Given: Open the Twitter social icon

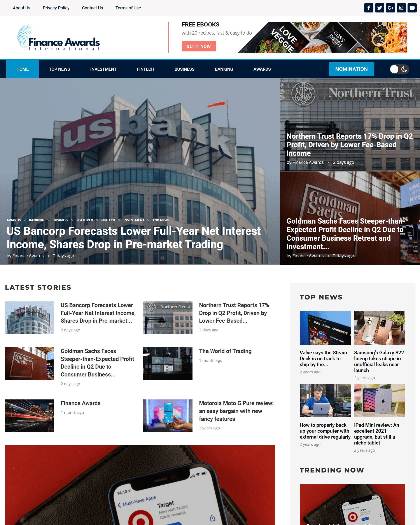Looking at the screenshot, I should coord(380,8).
